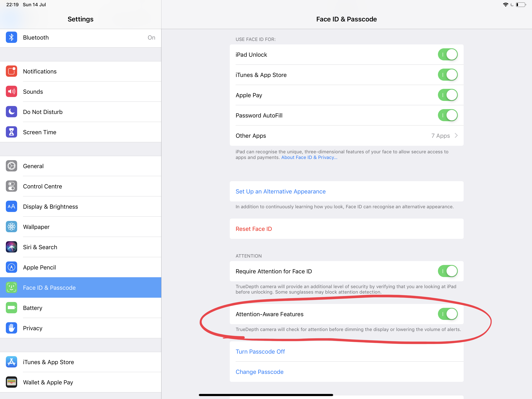The width and height of the screenshot is (532, 399).
Task: Select General in the sidebar
Action: tap(81, 166)
